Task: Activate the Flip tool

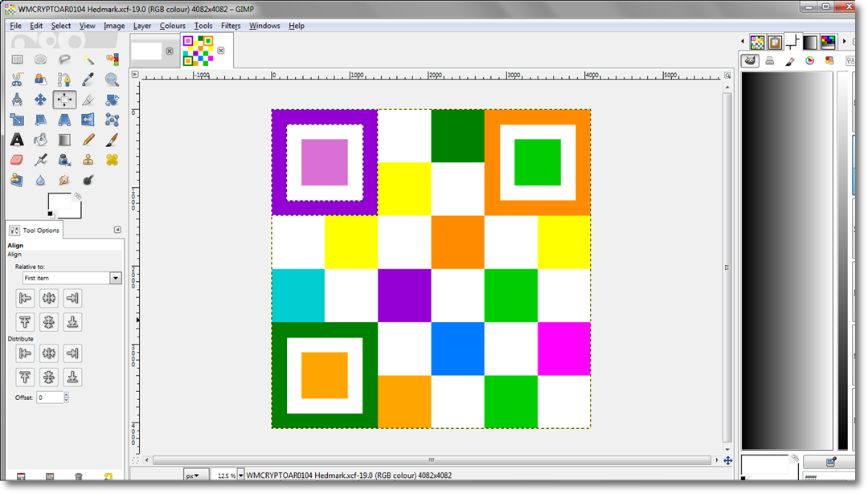Action: (x=88, y=120)
